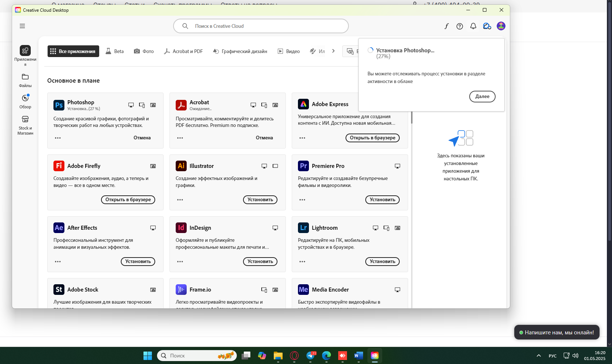Click Далее in the installation popup
The image size is (612, 364).
click(482, 97)
